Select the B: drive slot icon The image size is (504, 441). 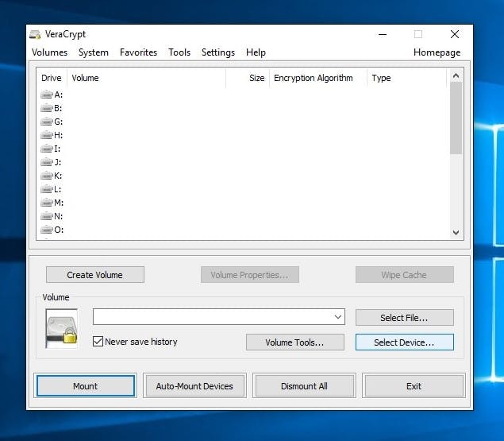pos(47,108)
